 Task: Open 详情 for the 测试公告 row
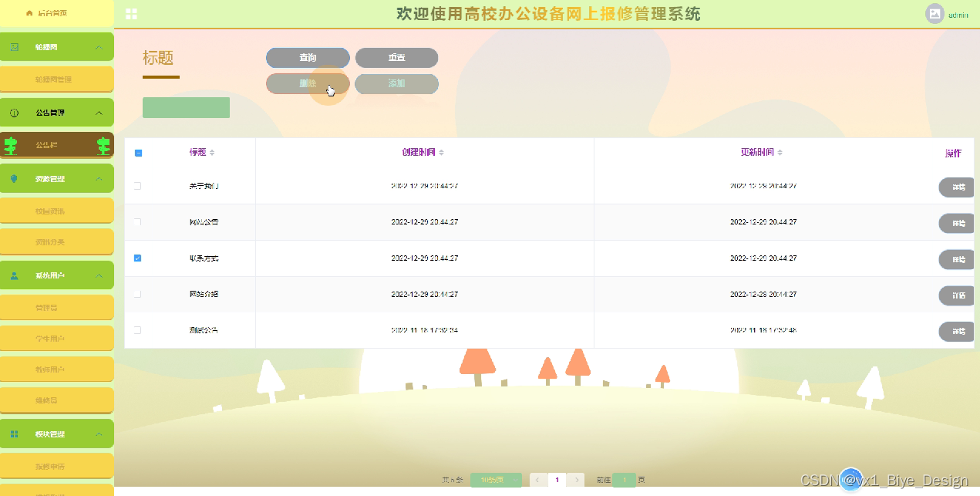(x=957, y=332)
